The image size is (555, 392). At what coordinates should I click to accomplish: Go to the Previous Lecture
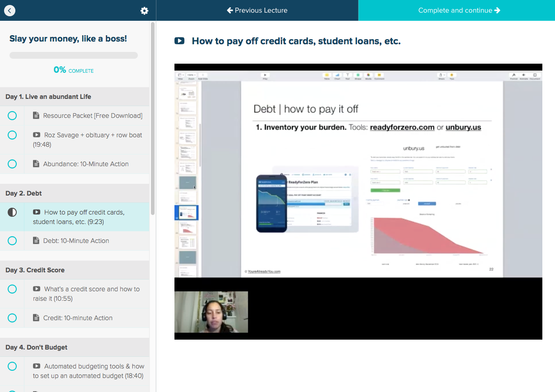[x=257, y=10]
